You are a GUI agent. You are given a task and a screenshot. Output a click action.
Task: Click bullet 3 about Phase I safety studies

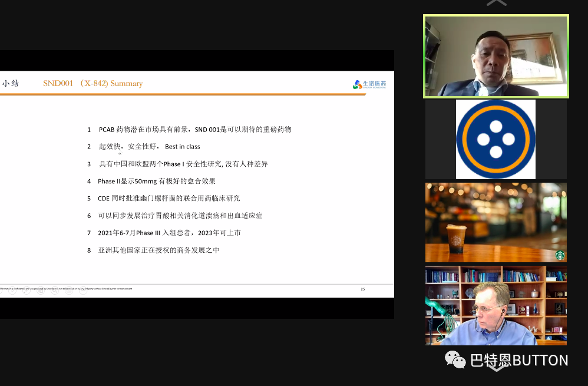(x=183, y=164)
